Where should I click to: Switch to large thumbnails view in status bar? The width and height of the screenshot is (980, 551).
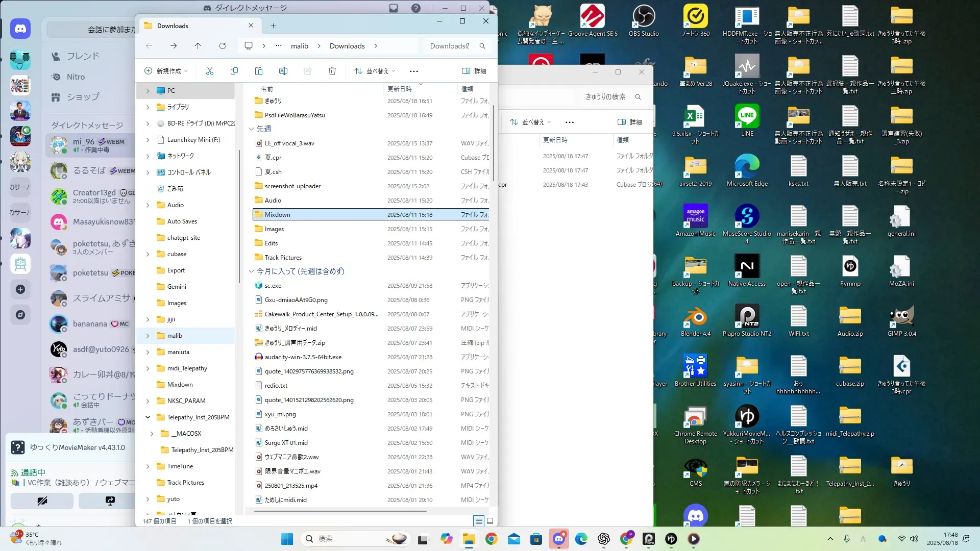coord(490,521)
